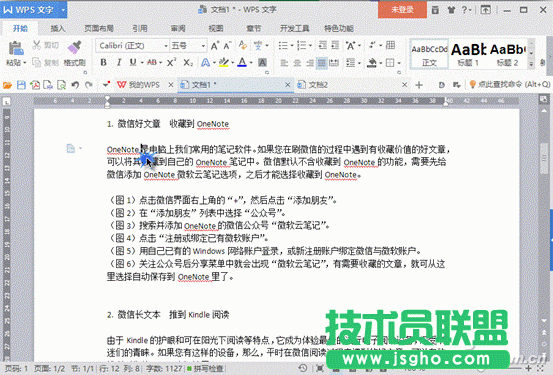Open the Calibri font name dropdown
This screenshot has width=553, height=375.
(166, 46)
